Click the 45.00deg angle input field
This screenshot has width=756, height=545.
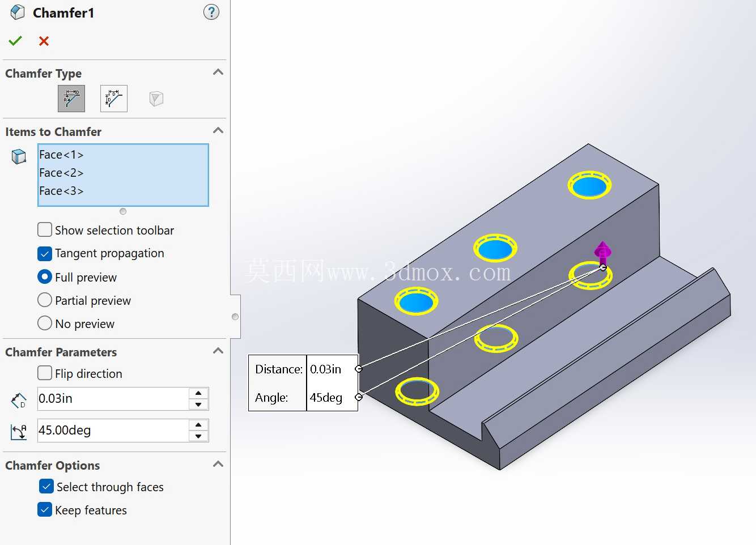113,431
